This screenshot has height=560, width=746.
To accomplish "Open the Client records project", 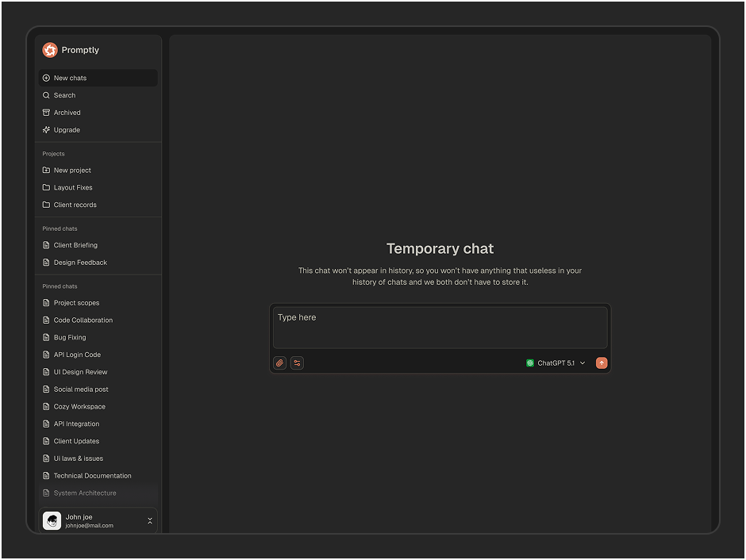I will (x=98, y=205).
